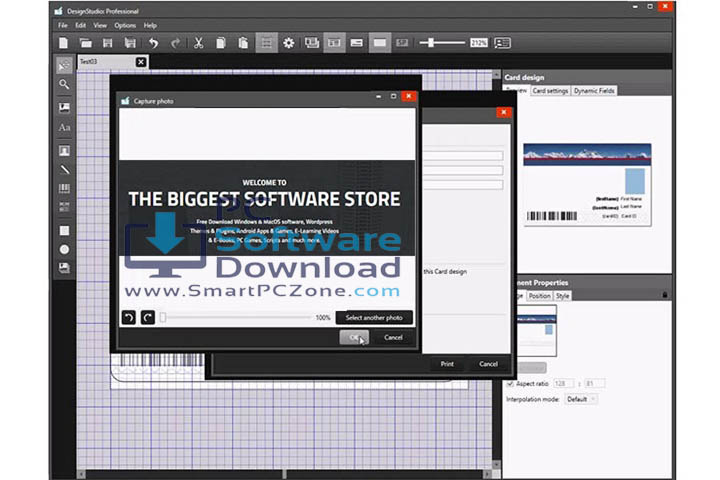Toggle the grid display toolbar button
Screen dimensions: 720x480
tap(266, 43)
